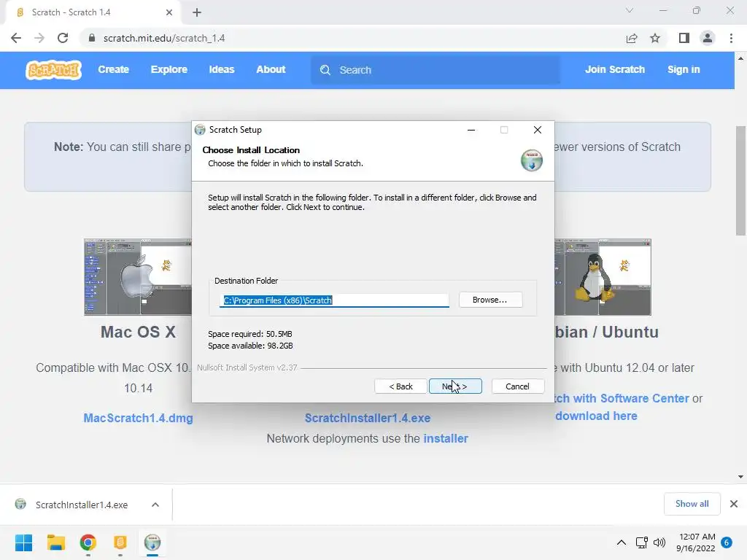Click the orange Scratch taskbar icon
Viewport: 747px width, 560px height.
click(x=120, y=542)
